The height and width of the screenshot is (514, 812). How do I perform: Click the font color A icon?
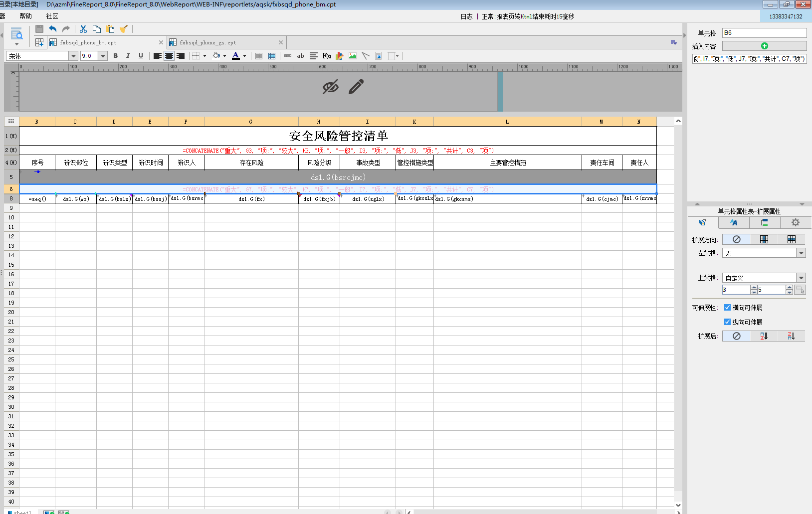pos(236,56)
